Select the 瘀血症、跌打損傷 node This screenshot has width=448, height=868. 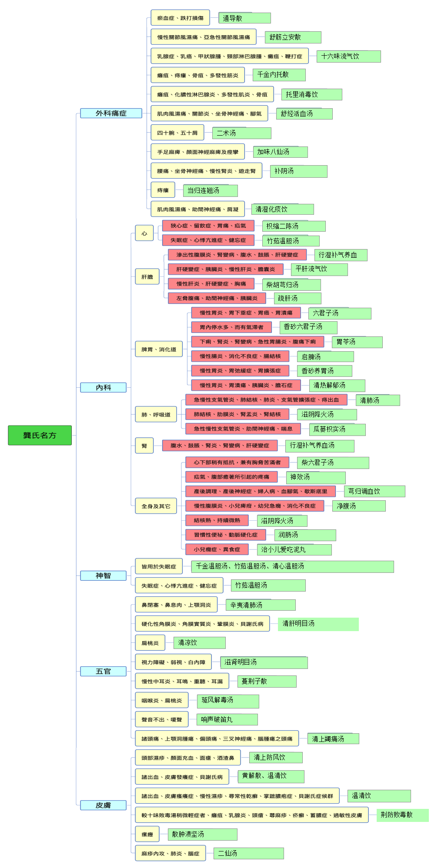(x=180, y=18)
